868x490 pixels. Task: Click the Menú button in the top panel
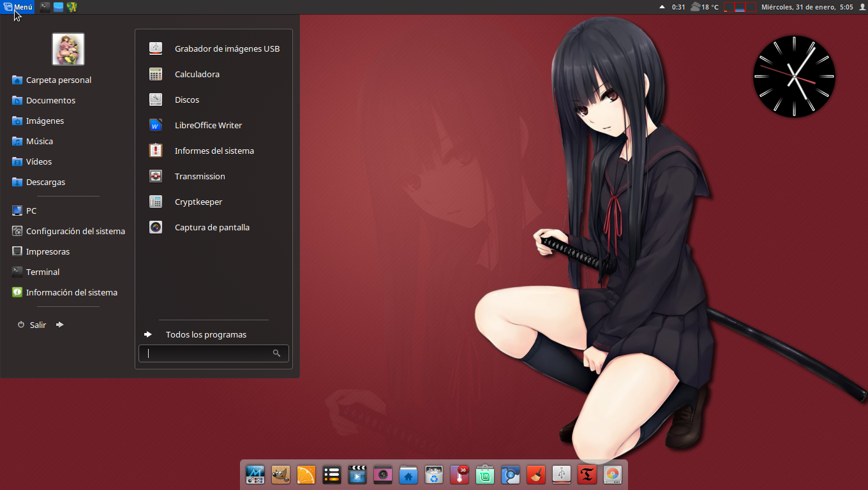pos(18,7)
